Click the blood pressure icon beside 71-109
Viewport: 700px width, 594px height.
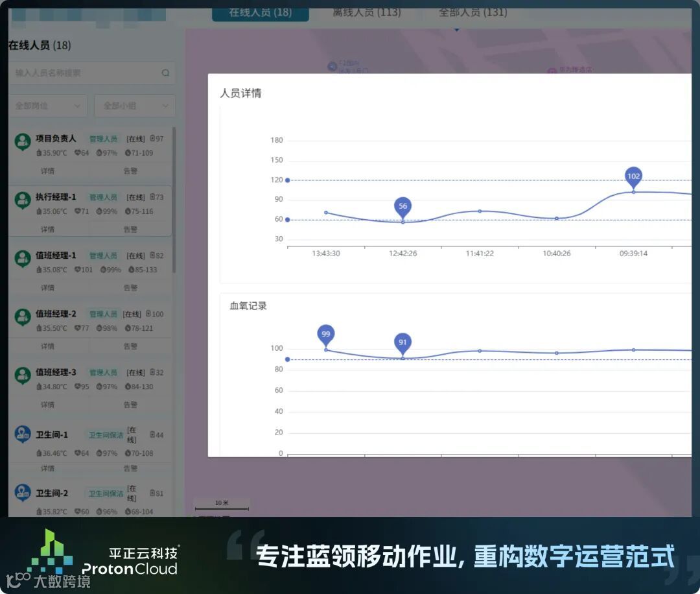(128, 153)
